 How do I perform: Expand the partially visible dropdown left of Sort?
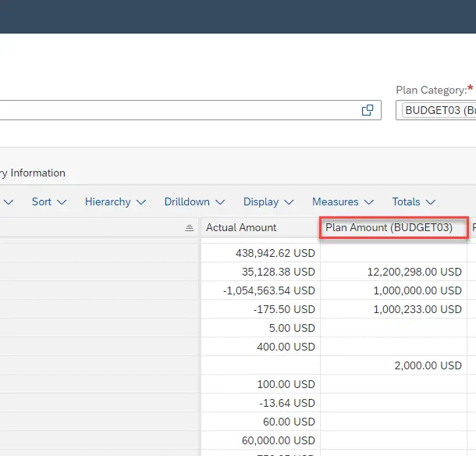point(9,201)
